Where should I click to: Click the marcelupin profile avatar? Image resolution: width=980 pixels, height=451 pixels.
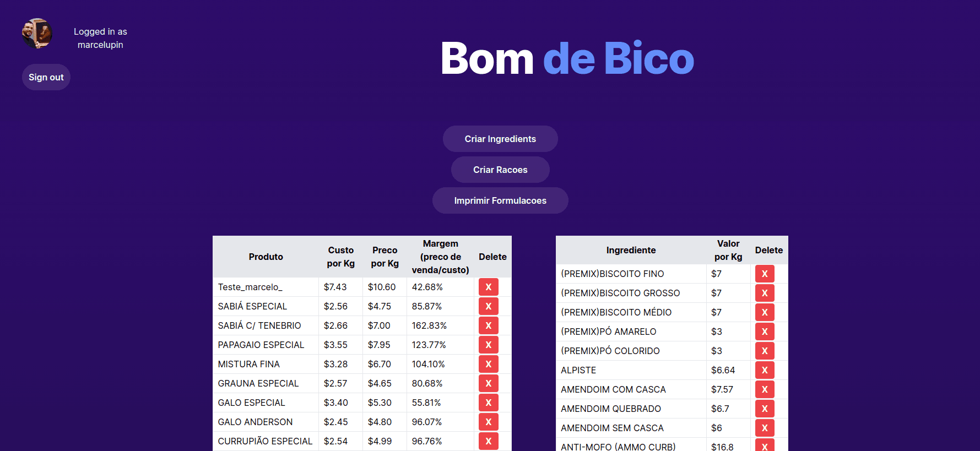(x=37, y=34)
